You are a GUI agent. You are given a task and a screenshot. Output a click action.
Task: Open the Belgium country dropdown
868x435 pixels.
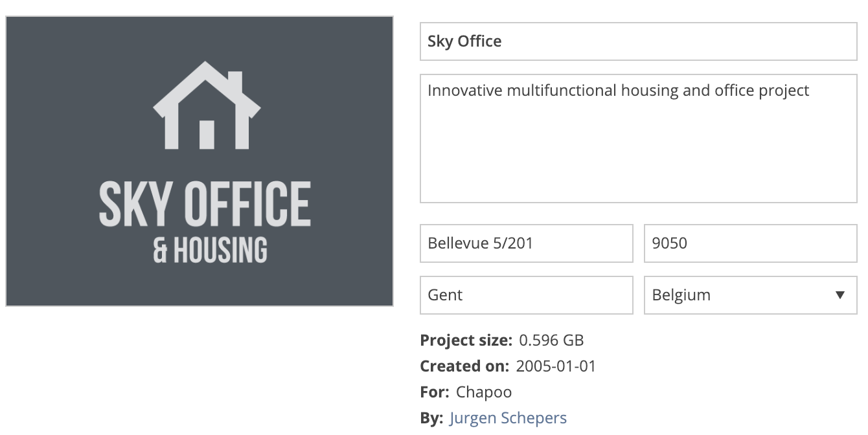coord(751,295)
